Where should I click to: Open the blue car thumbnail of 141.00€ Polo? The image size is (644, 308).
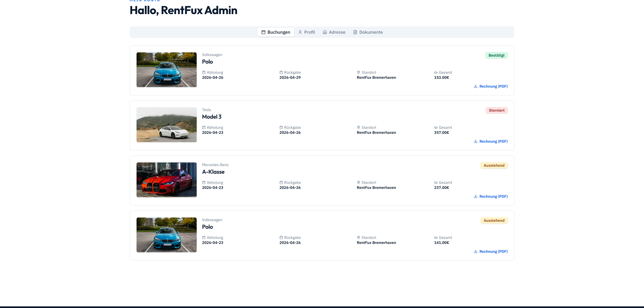(x=166, y=235)
